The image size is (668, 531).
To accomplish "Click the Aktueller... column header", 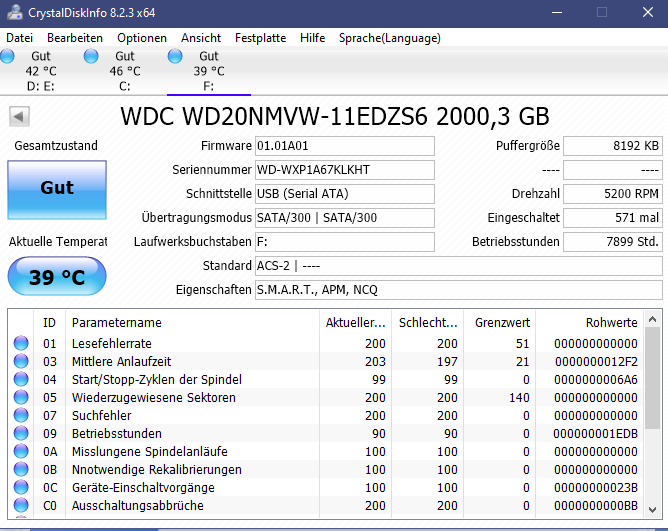I will pos(355,323).
